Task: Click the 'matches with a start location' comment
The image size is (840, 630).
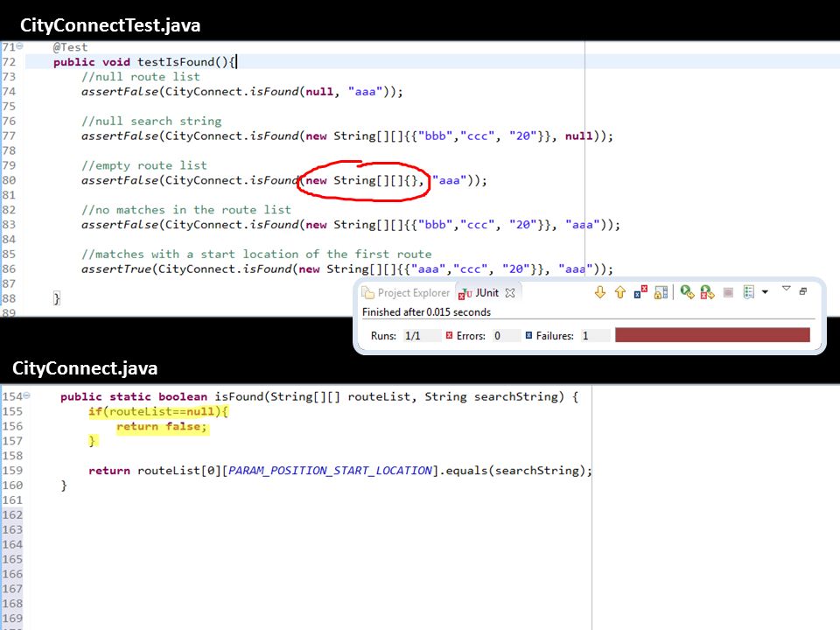Action: (256, 254)
